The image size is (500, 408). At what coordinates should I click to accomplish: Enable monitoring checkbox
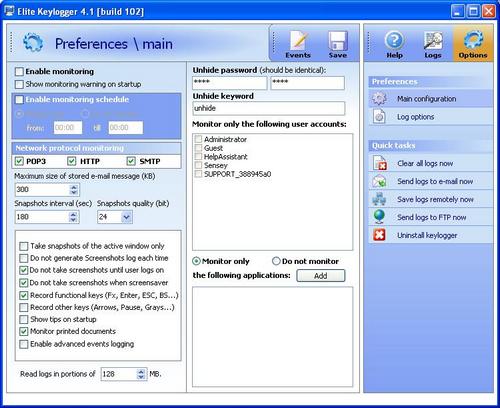tap(19, 72)
